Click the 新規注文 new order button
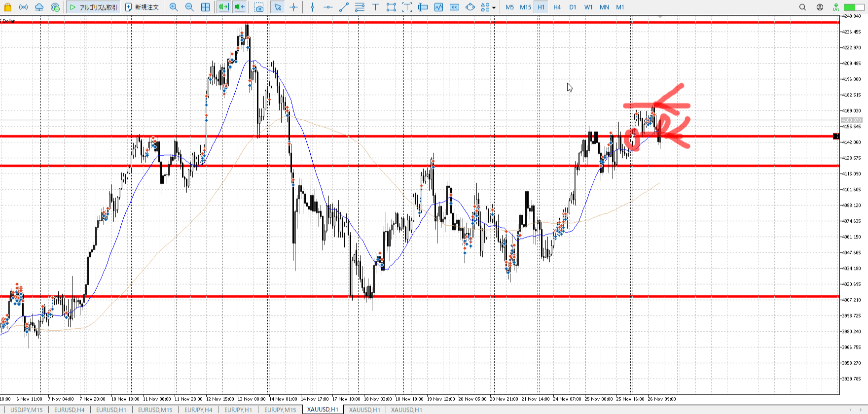Image resolution: width=868 pixels, height=414 pixels. click(142, 7)
